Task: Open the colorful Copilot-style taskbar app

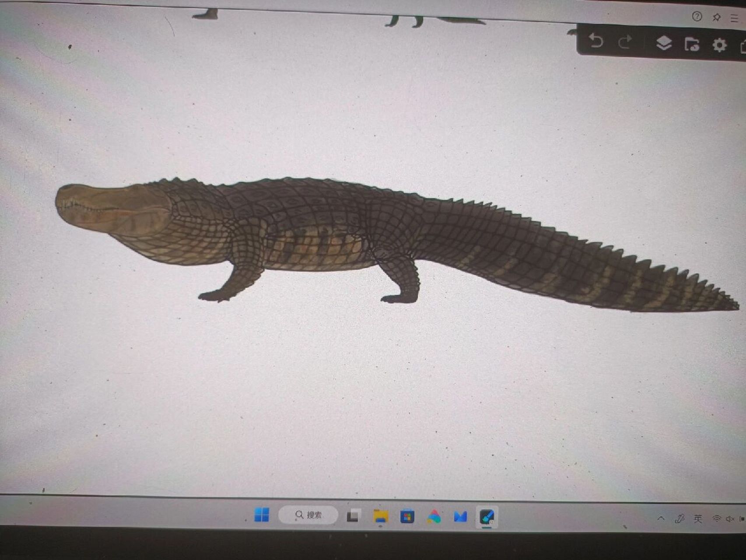Action: pyautogui.click(x=434, y=517)
